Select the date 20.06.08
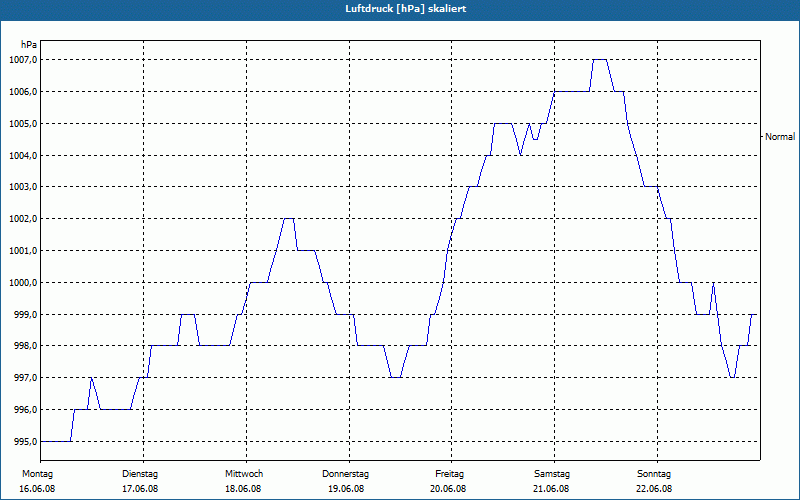The image size is (800, 500). [x=448, y=489]
